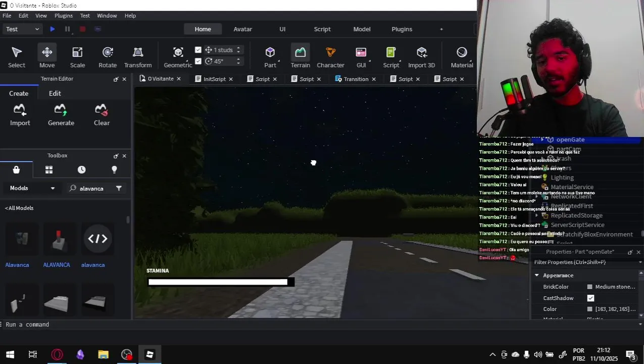Open the Test mode dropdown
Viewport: 644px width, 364px height.
22,29
